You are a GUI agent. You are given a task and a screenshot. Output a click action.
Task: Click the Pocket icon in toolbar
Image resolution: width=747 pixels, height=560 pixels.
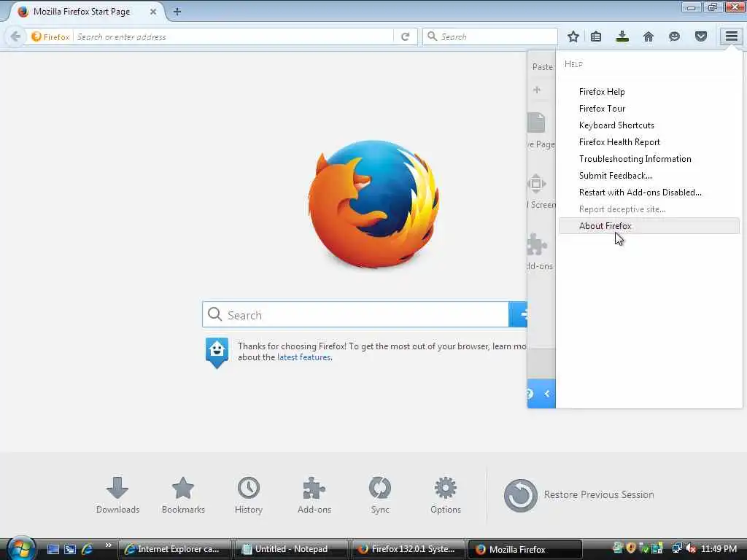pyautogui.click(x=701, y=36)
